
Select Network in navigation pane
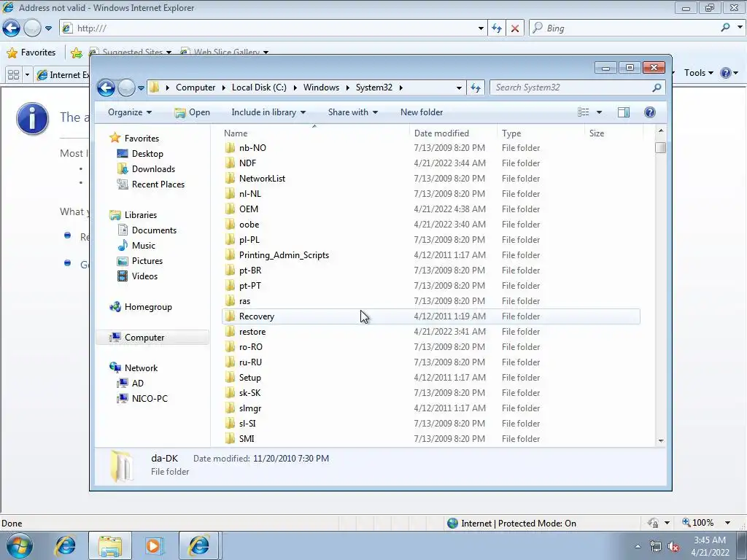click(x=141, y=368)
